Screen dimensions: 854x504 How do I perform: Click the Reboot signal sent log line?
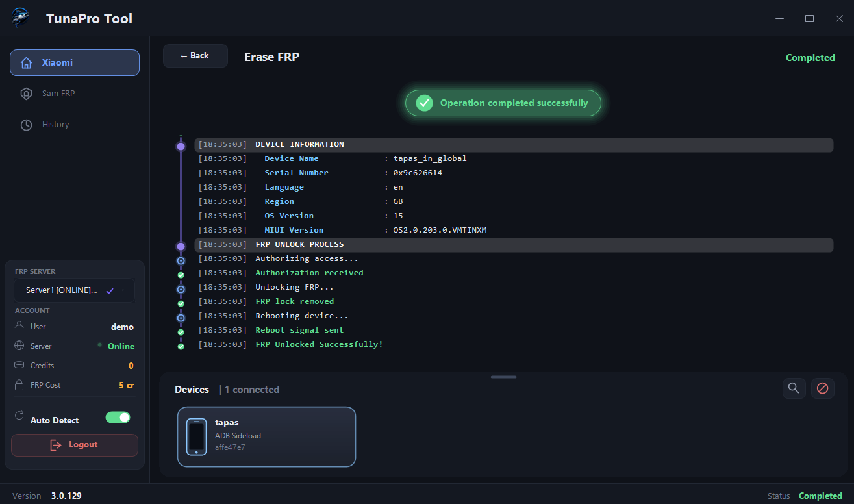click(299, 330)
